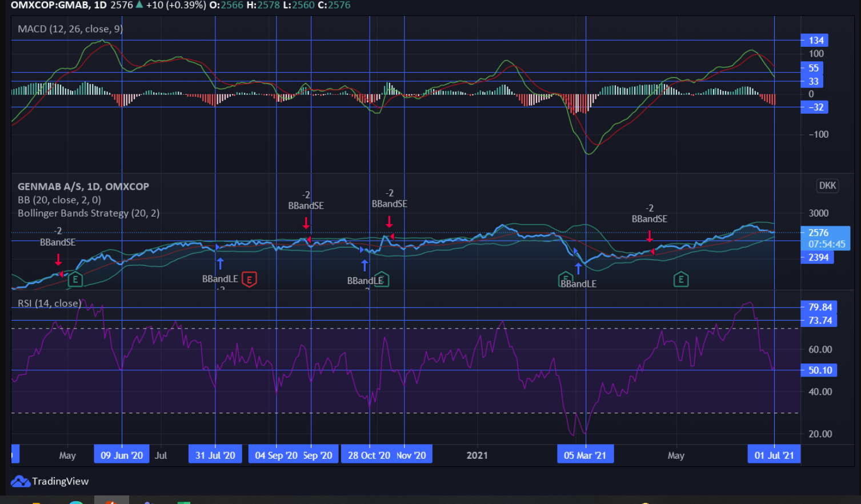The width and height of the screenshot is (861, 504).
Task: Click the BBandLE blue arrow near Jul '20
Action: click(220, 264)
